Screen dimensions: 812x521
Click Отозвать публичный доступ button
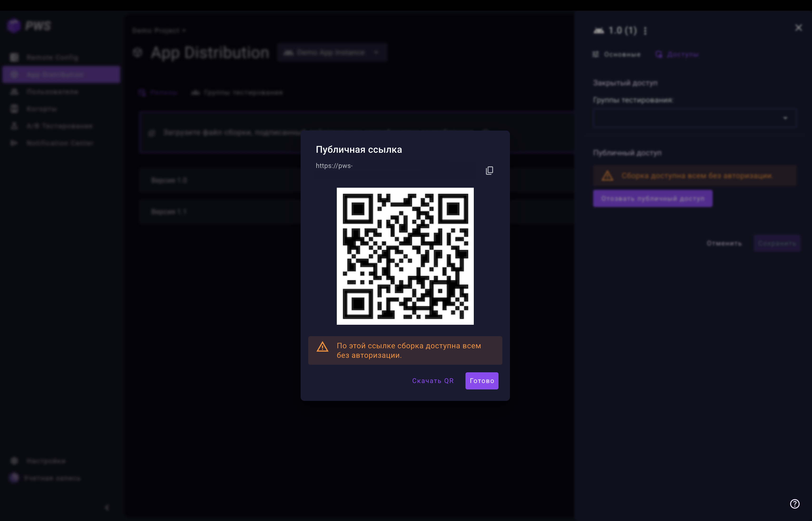coord(652,199)
